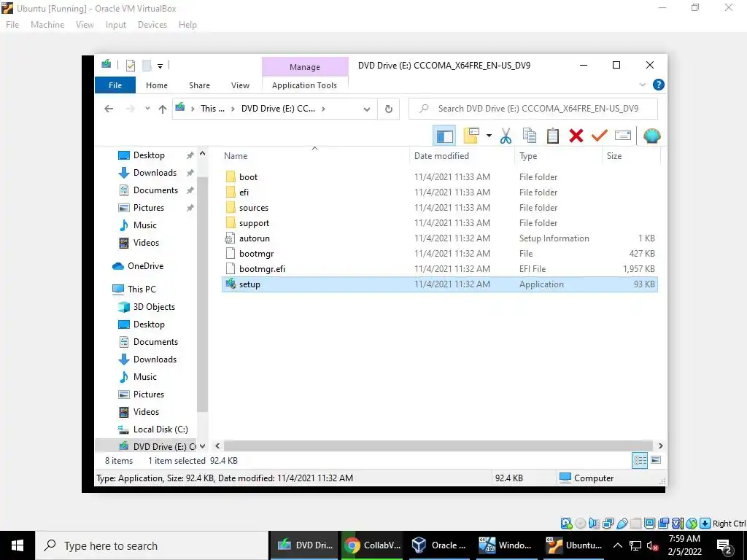Open VirtualBox Machine menu
This screenshot has width=747, height=560.
(x=47, y=25)
